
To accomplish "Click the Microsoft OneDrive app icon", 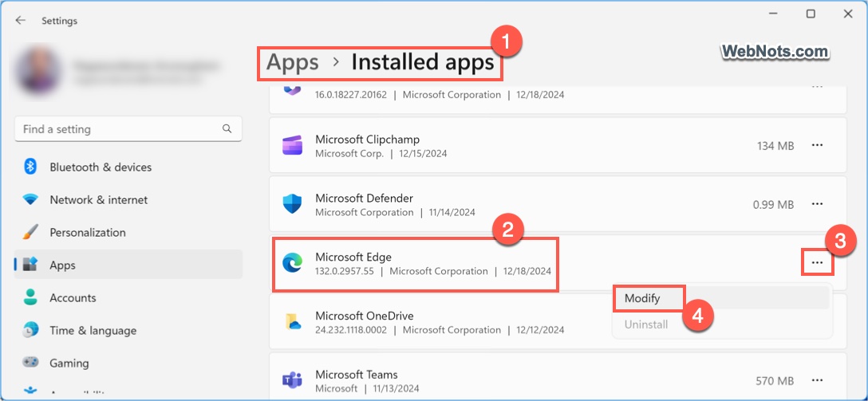I will point(292,322).
